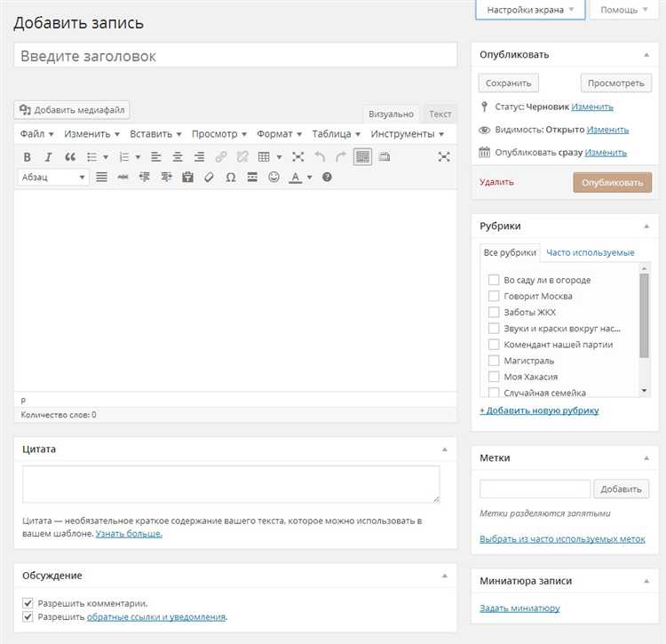Check the 'Магистраль' category
The height and width of the screenshot is (644, 666).
[x=494, y=361]
